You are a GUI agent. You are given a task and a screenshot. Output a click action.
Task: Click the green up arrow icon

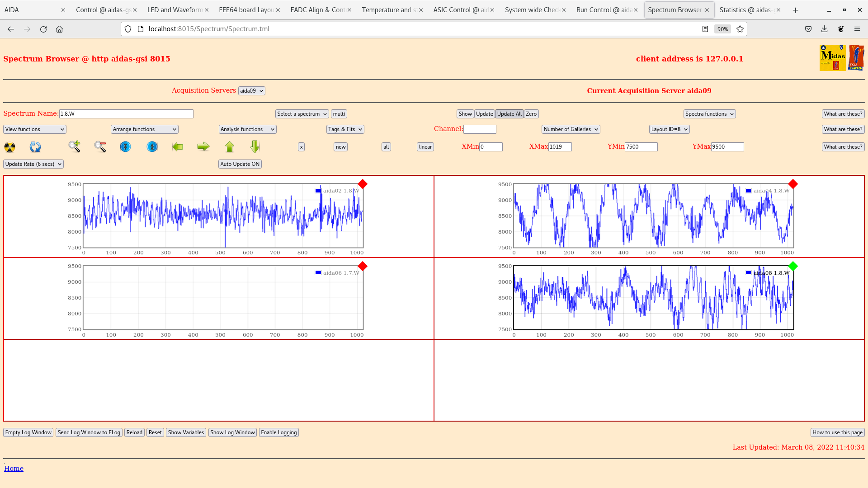click(230, 147)
